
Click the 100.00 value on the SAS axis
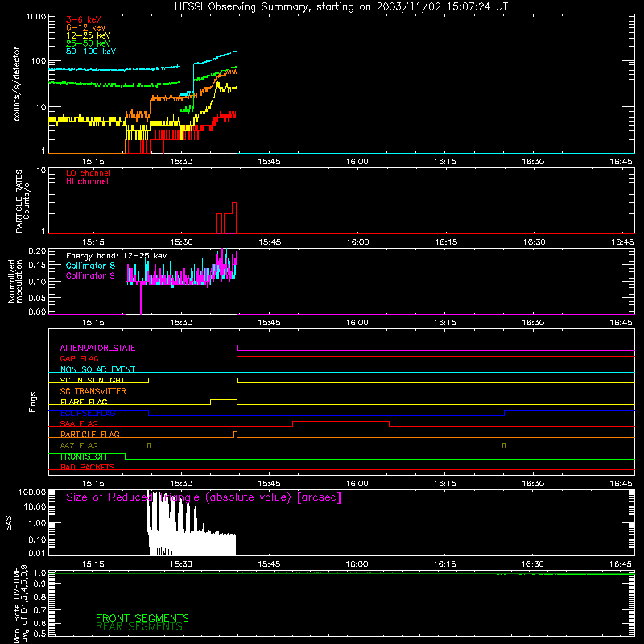tap(32, 493)
